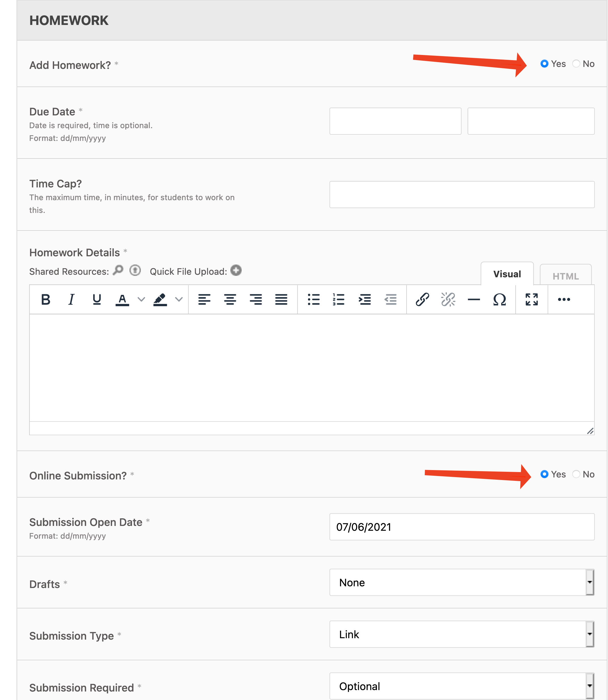
Task: Insert a numbered list
Action: coord(339,299)
